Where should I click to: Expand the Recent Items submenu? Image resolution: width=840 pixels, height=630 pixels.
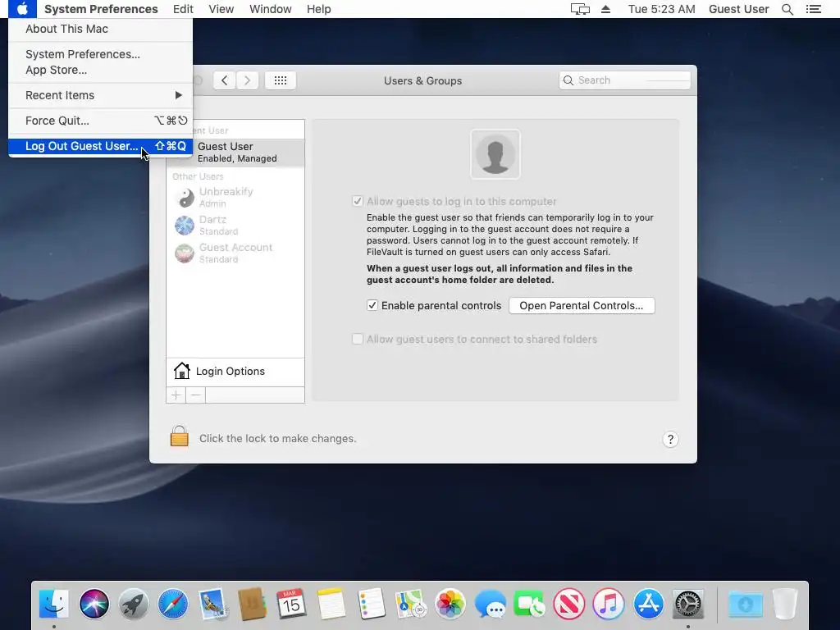[x=100, y=95]
